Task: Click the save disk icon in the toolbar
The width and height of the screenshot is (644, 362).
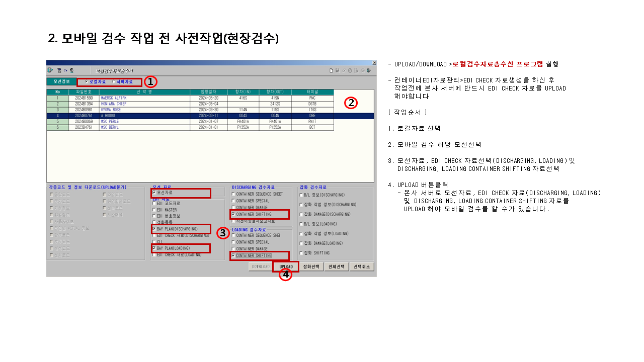Action: pos(338,70)
